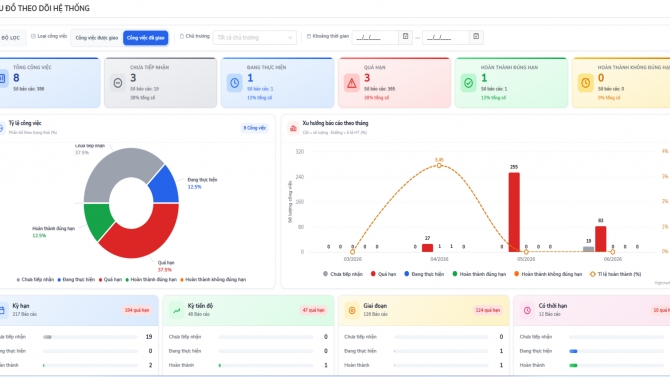Click the '06/2026' axis label

612,259
